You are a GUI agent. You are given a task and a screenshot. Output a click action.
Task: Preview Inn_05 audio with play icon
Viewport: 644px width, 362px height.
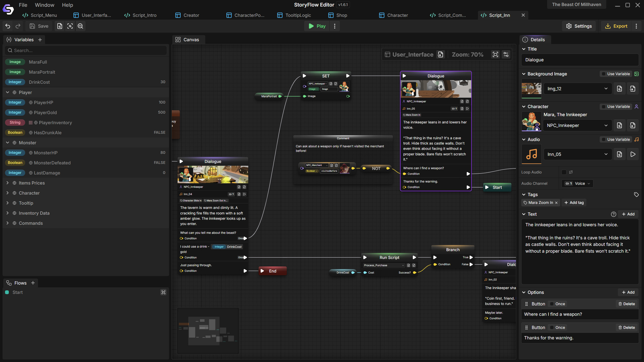[633, 154]
